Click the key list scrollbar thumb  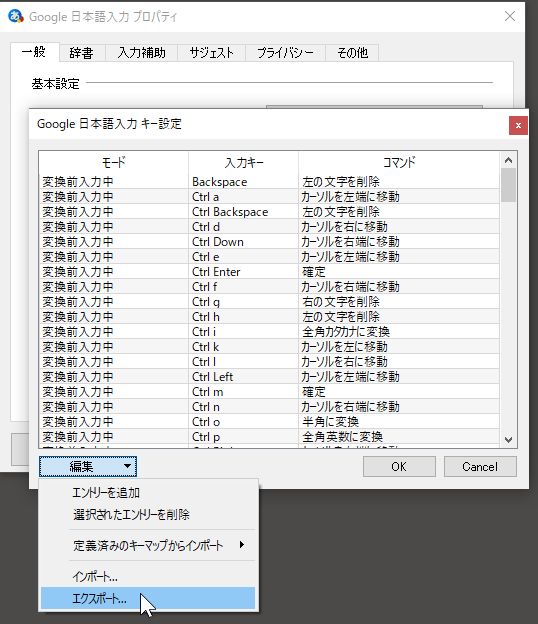point(508,185)
